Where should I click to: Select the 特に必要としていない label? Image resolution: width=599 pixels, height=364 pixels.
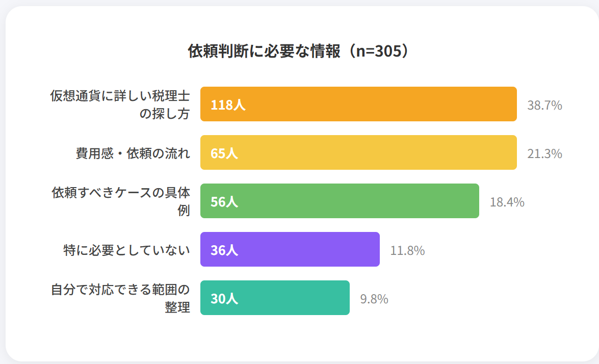coord(126,250)
